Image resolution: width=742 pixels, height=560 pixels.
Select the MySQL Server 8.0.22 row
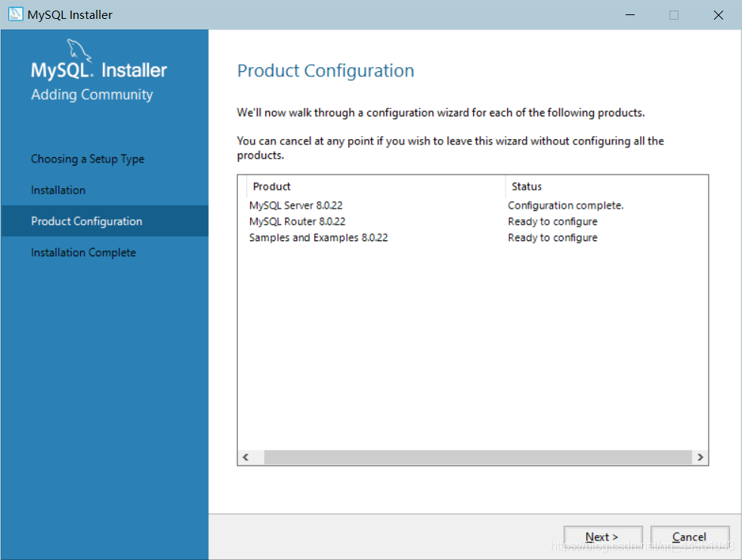pyautogui.click(x=296, y=206)
